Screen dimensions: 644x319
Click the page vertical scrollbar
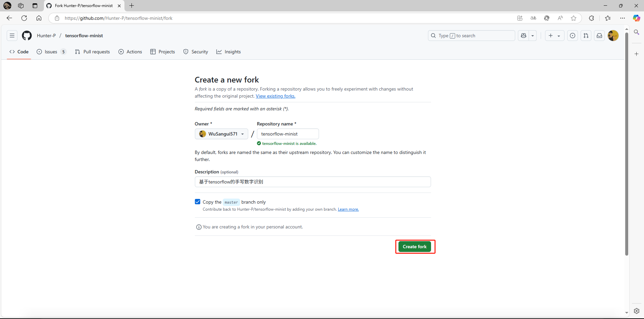pos(627,144)
